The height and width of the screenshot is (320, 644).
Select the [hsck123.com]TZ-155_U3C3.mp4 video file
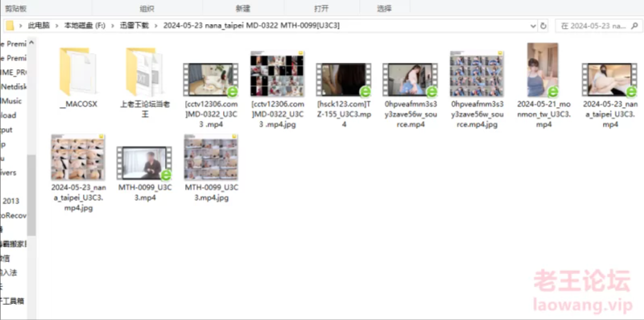pyautogui.click(x=344, y=94)
